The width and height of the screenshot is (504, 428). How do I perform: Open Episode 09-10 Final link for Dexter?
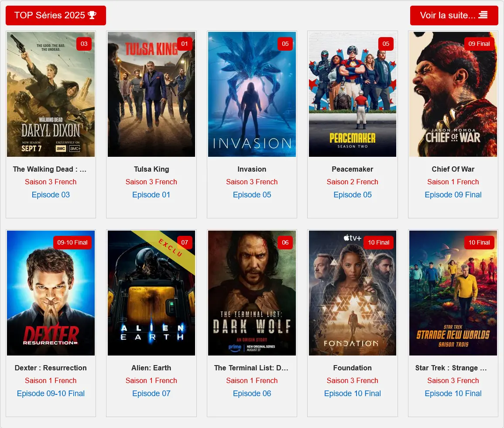click(x=51, y=393)
